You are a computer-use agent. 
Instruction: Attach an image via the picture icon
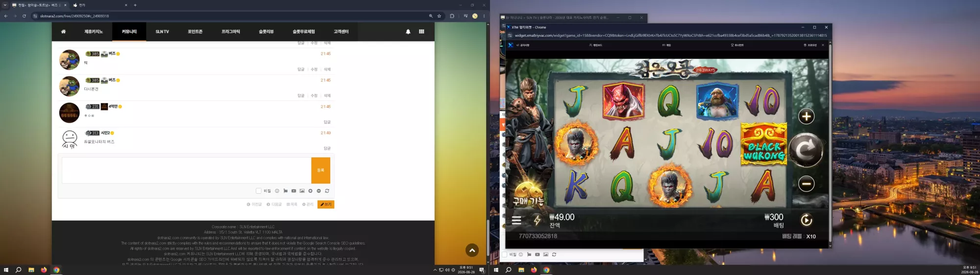(x=302, y=191)
